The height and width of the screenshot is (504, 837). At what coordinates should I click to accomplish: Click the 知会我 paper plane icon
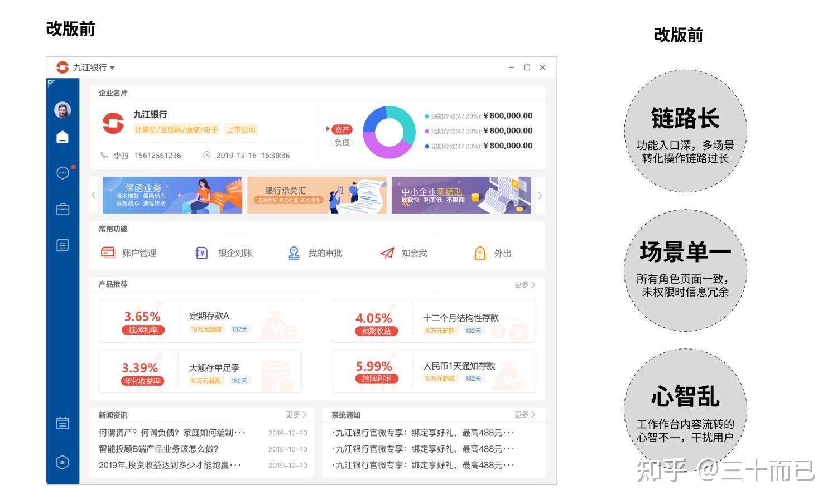[387, 253]
